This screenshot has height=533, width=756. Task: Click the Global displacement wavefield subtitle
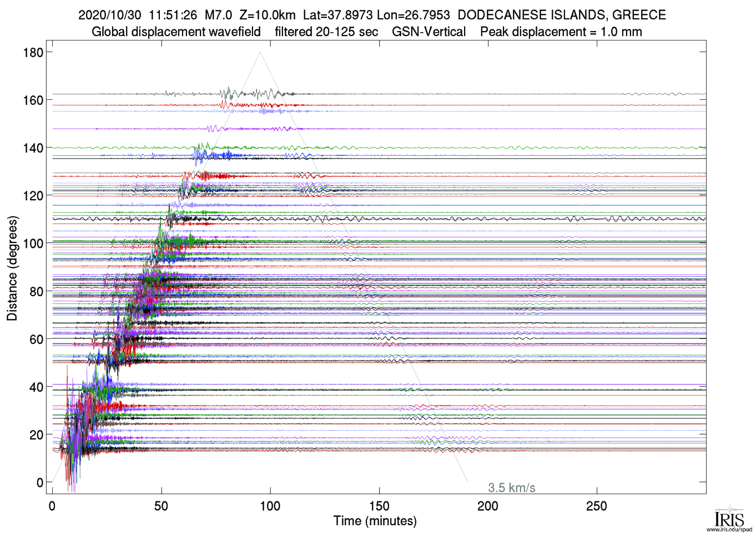(x=176, y=32)
